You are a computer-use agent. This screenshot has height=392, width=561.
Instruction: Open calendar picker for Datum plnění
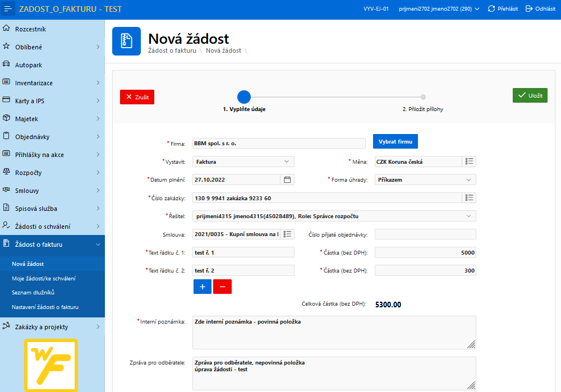tap(287, 179)
